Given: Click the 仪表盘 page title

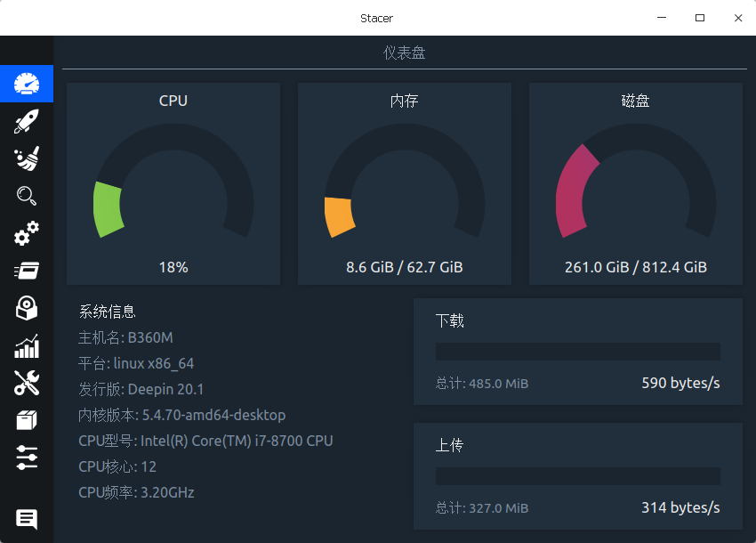Looking at the screenshot, I should click(405, 53).
